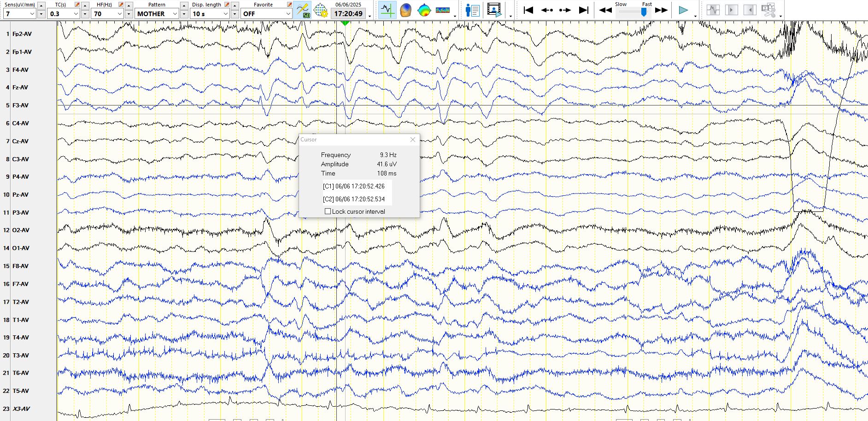
Task: Open the 3D head voltage map
Action: [405, 10]
